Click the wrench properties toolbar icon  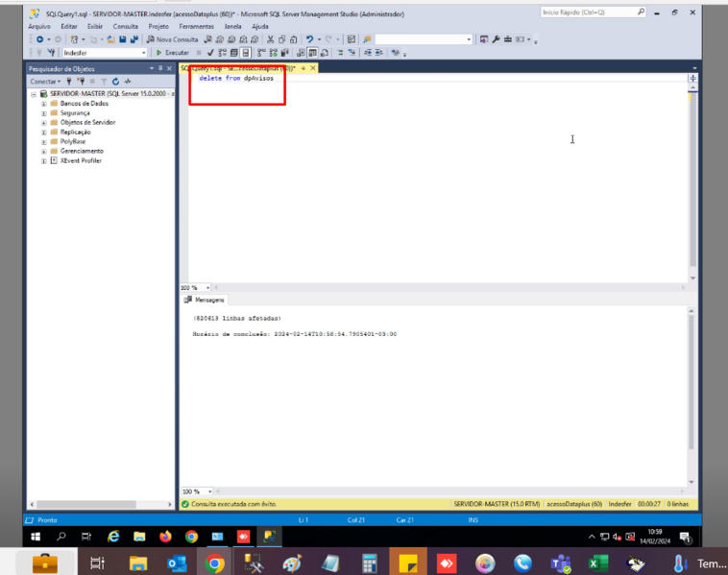point(496,39)
